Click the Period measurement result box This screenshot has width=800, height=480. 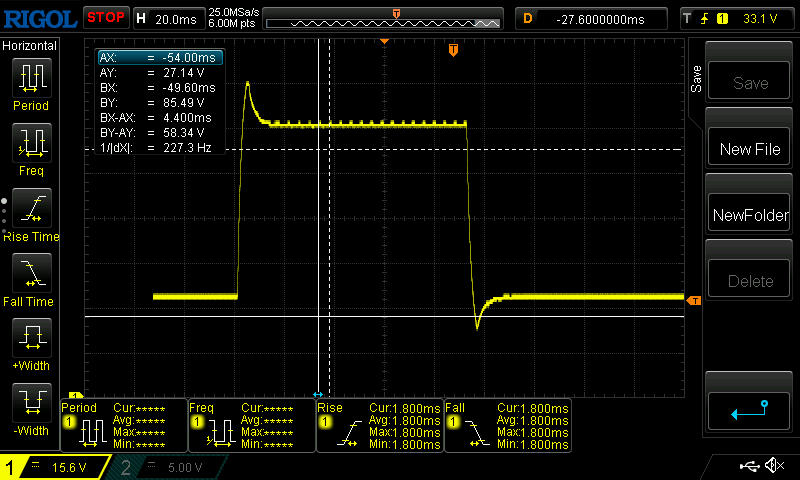point(124,425)
